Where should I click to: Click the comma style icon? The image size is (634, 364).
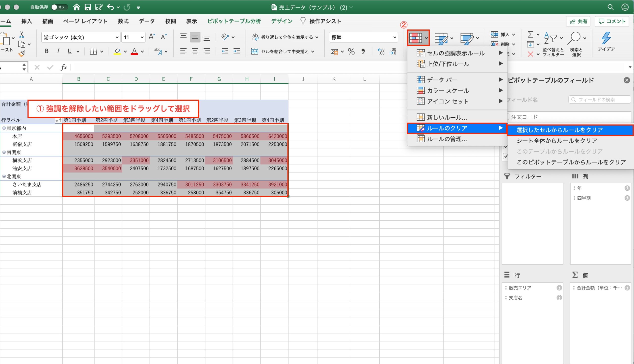pos(363,52)
